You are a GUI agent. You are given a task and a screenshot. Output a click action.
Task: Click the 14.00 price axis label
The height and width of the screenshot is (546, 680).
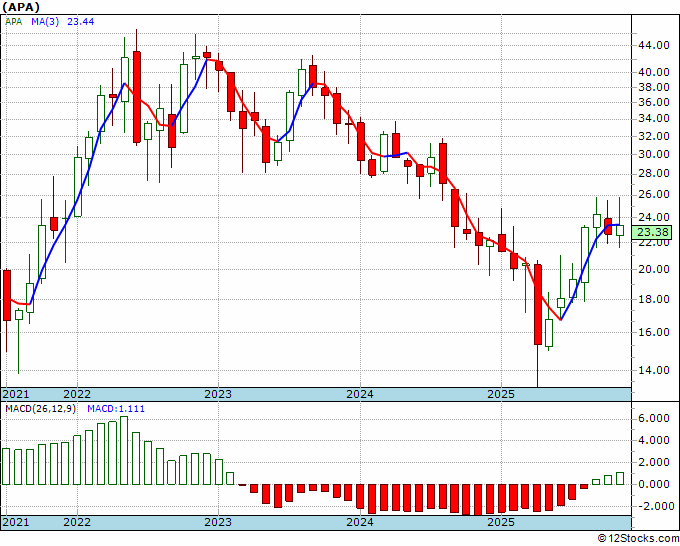(x=653, y=370)
